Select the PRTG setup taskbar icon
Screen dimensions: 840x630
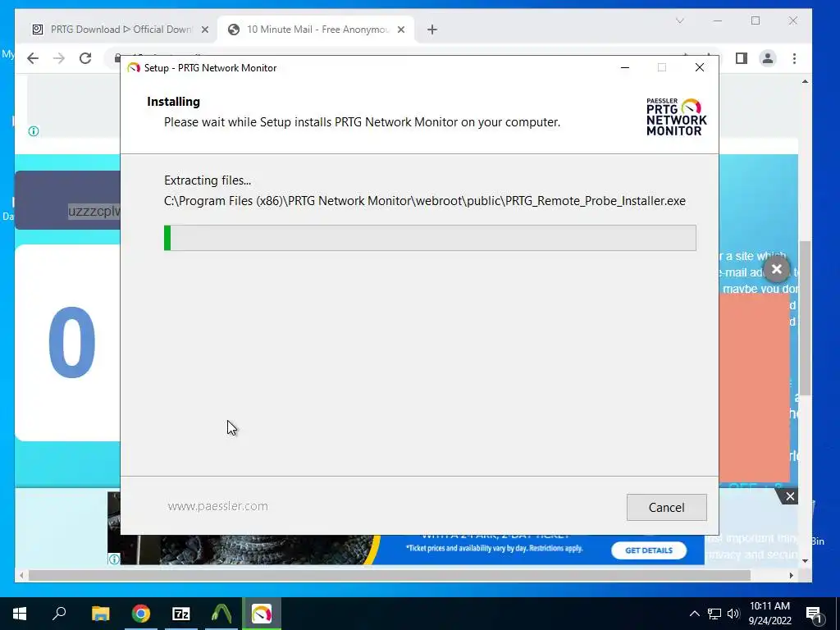pos(262,614)
